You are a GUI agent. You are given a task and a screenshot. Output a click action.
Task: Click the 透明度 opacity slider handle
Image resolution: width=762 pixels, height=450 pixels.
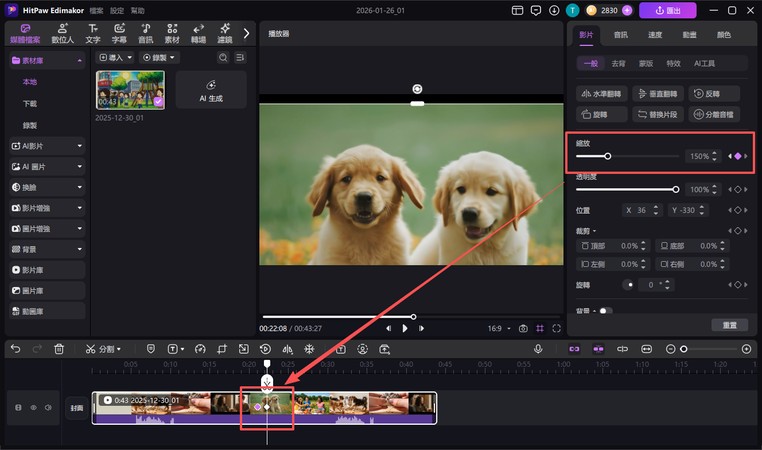click(x=676, y=189)
